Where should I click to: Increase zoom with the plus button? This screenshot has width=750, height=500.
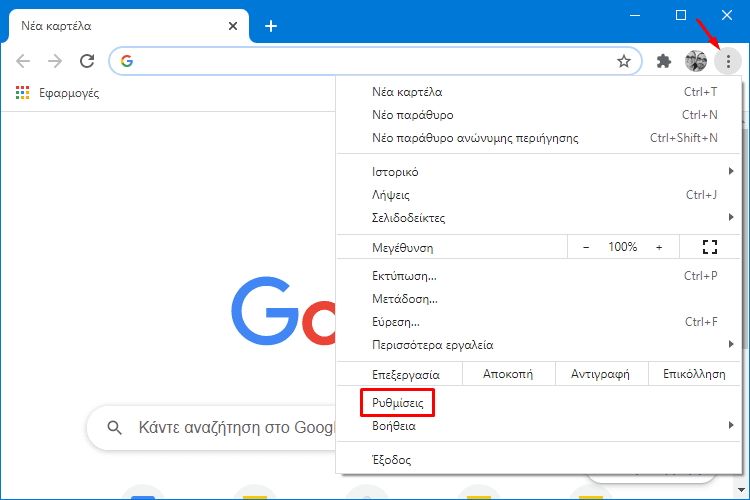(659, 247)
